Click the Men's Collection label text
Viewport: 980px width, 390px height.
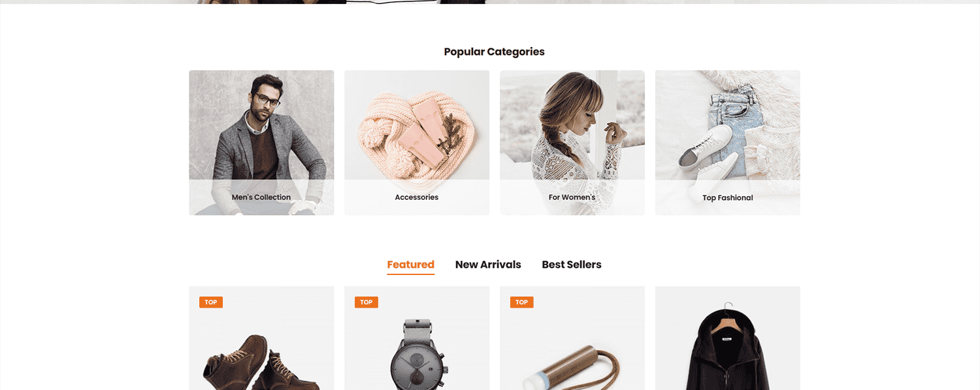(x=261, y=197)
